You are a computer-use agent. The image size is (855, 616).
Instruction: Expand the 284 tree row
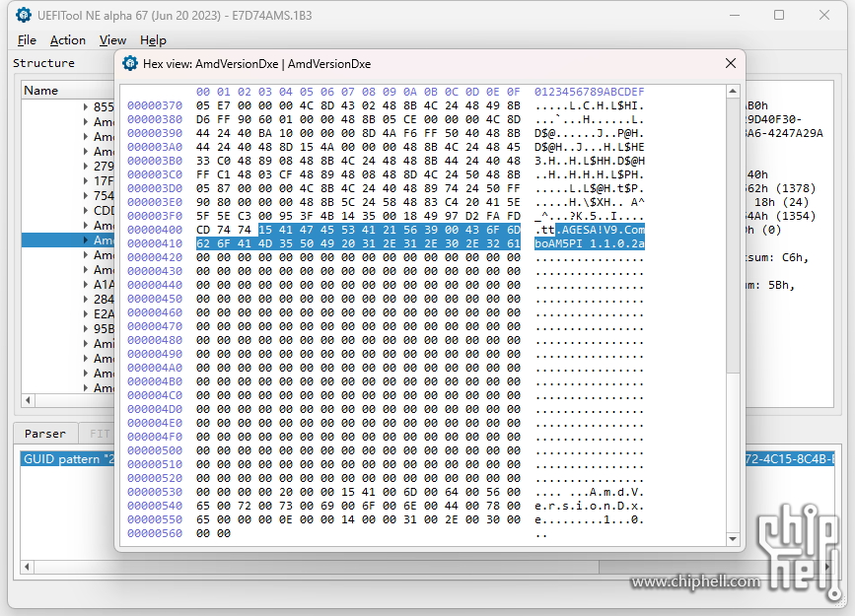click(x=86, y=300)
